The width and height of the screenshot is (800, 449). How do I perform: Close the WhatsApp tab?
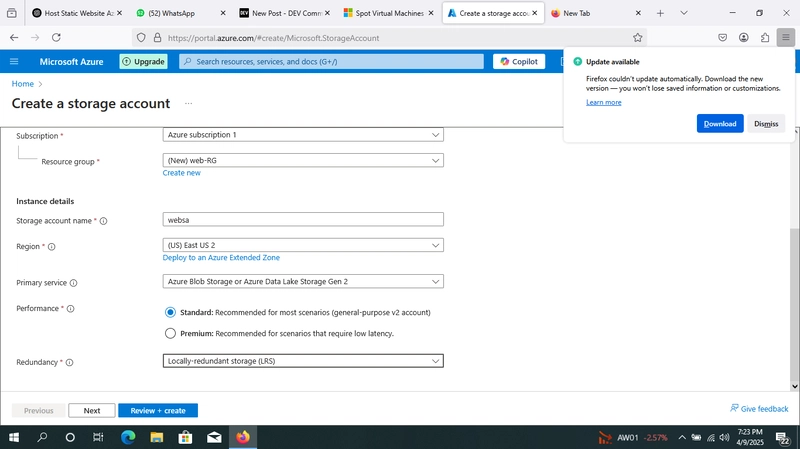point(223,13)
